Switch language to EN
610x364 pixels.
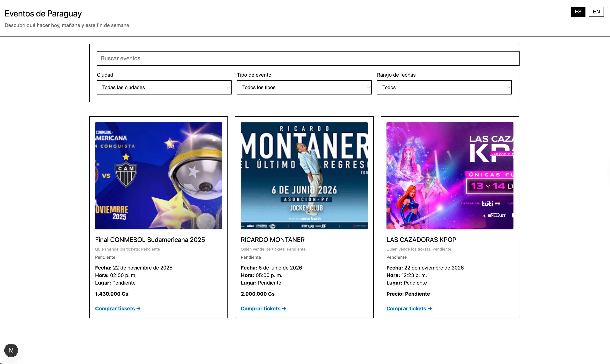point(596,12)
